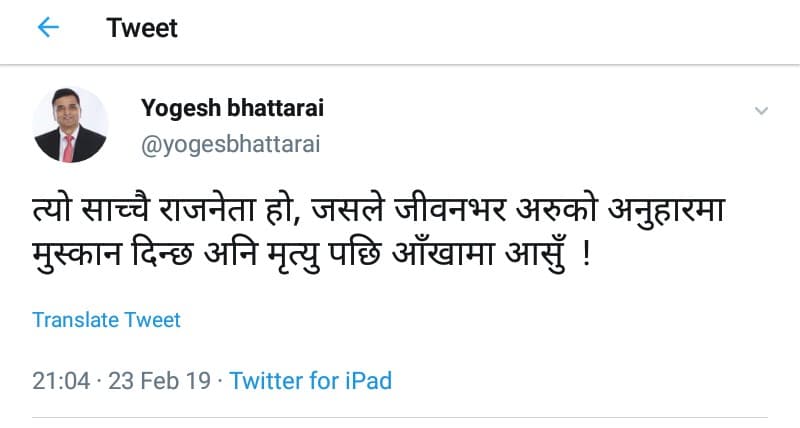Click the Translate Tweet link
Viewport: 800px width, 428px height.
106,320
